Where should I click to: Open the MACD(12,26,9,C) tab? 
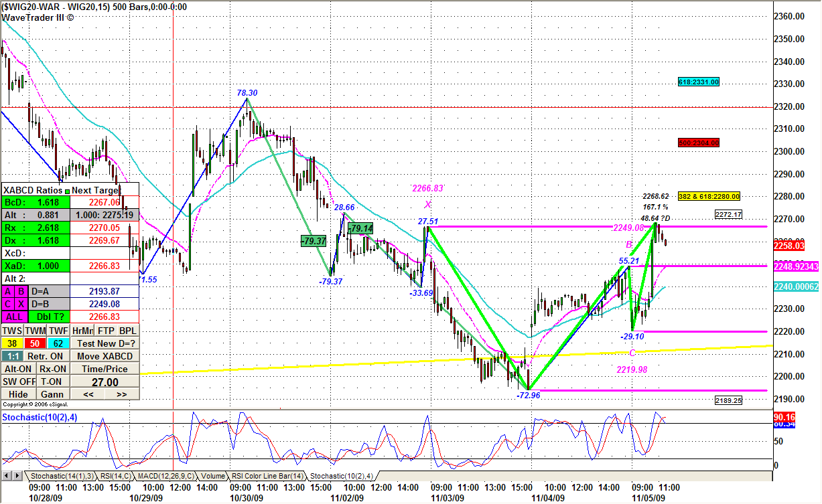pos(165,476)
